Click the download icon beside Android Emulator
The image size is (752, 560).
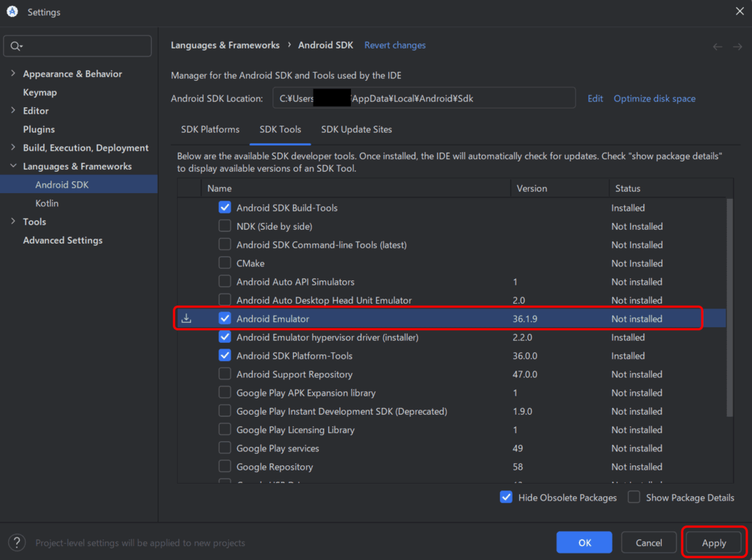(187, 319)
